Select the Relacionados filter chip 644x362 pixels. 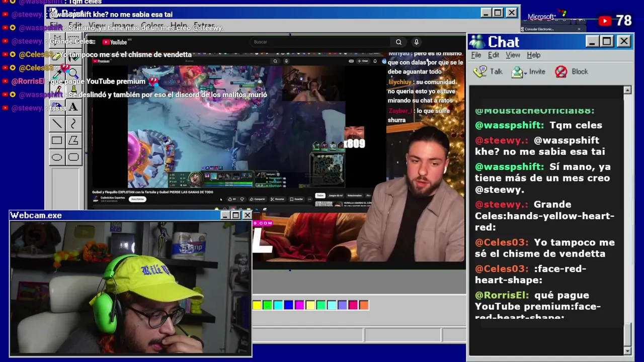tap(354, 196)
